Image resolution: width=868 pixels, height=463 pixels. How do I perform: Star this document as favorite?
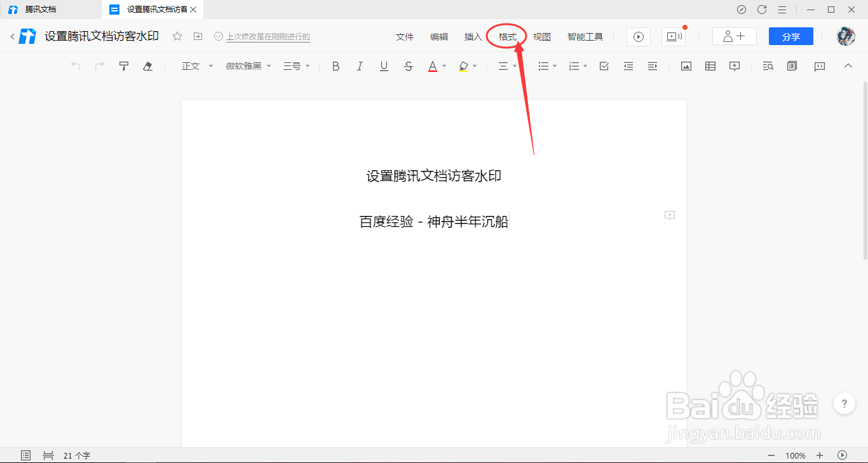pos(178,36)
